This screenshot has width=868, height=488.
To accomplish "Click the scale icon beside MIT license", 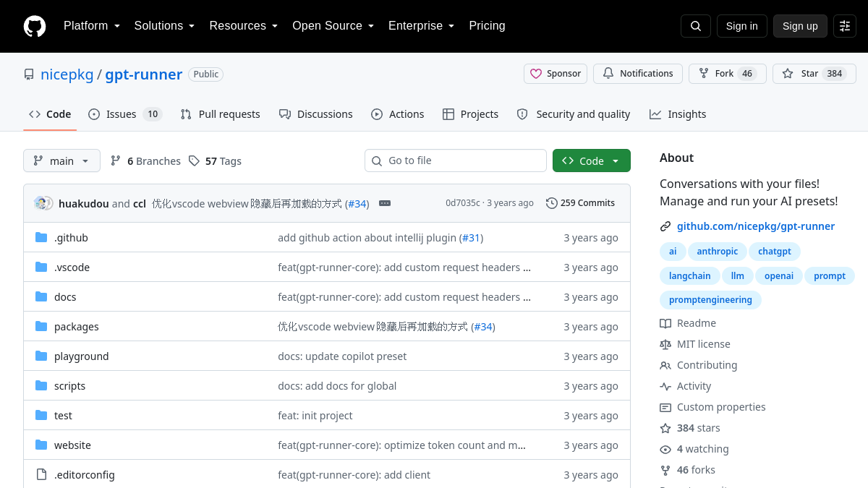I will click(x=665, y=344).
